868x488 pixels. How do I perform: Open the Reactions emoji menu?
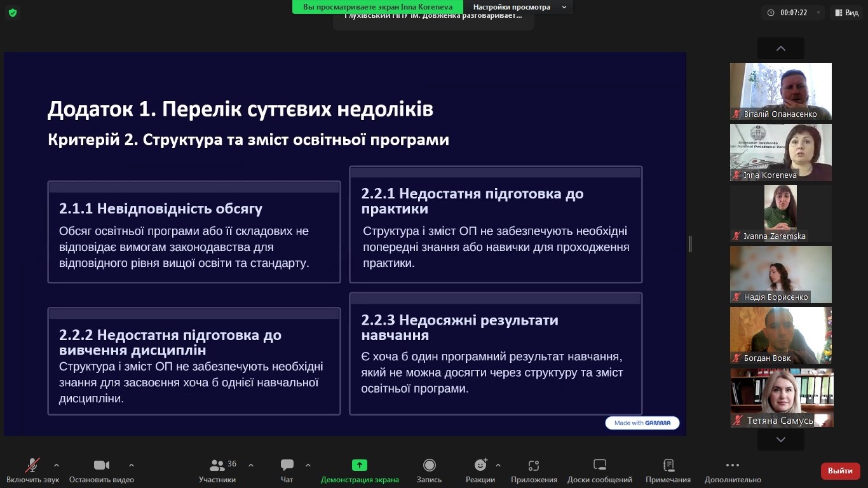tap(480, 466)
